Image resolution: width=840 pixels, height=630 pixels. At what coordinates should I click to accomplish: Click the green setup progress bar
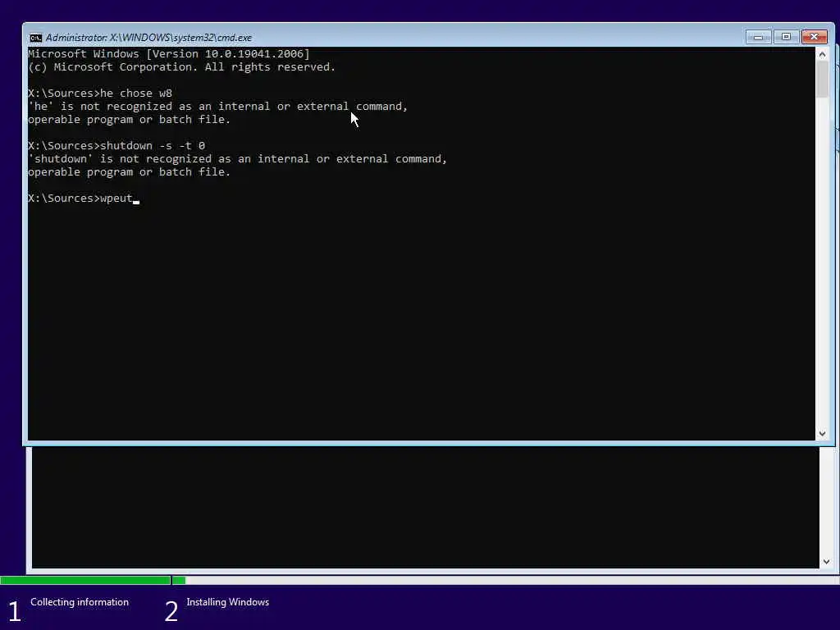[x=93, y=580]
